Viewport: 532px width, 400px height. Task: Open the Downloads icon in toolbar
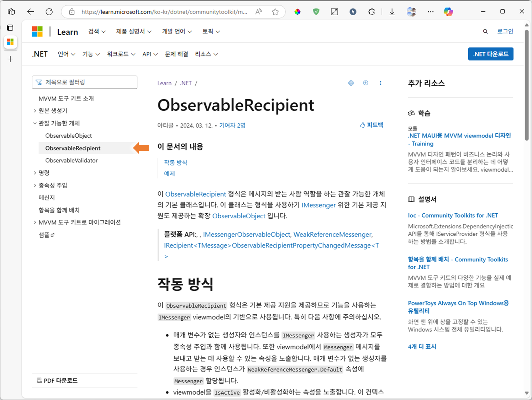392,12
